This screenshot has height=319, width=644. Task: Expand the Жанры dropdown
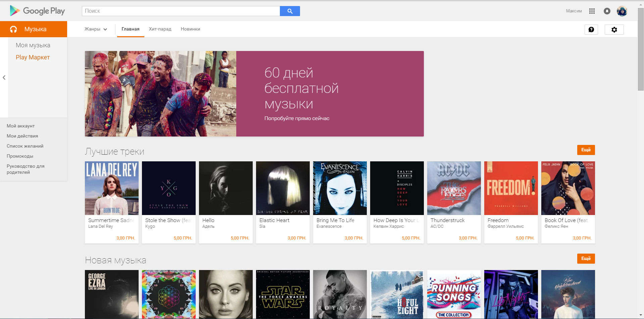pyautogui.click(x=96, y=29)
